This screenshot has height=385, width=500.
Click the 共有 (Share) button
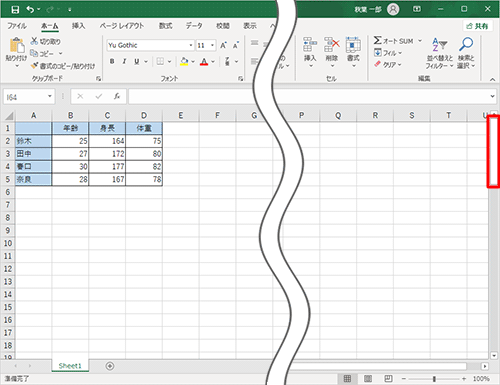[478, 26]
